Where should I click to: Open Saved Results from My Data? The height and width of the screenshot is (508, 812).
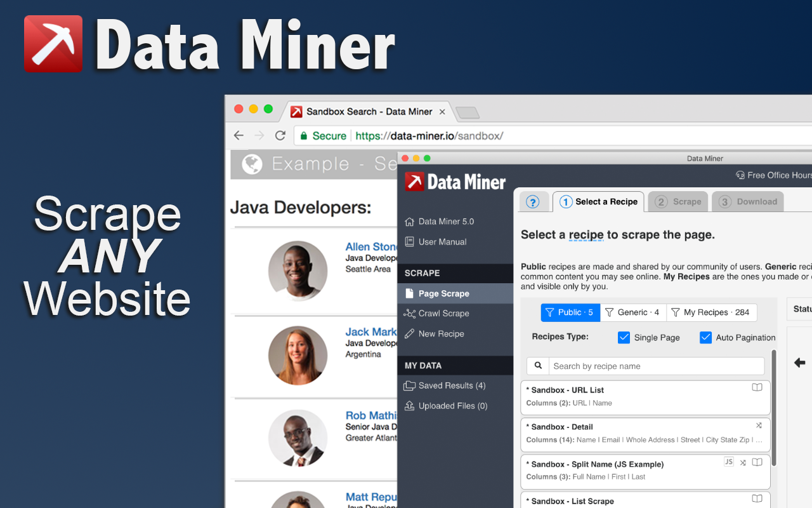pyautogui.click(x=450, y=385)
